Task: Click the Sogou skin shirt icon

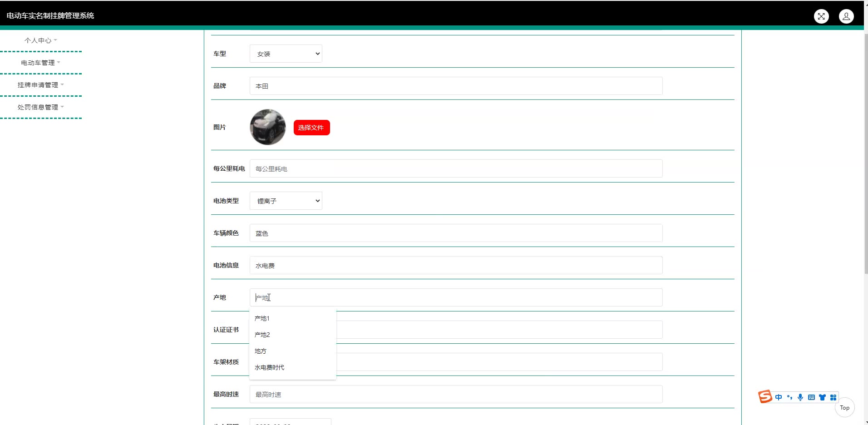Action: tap(822, 397)
